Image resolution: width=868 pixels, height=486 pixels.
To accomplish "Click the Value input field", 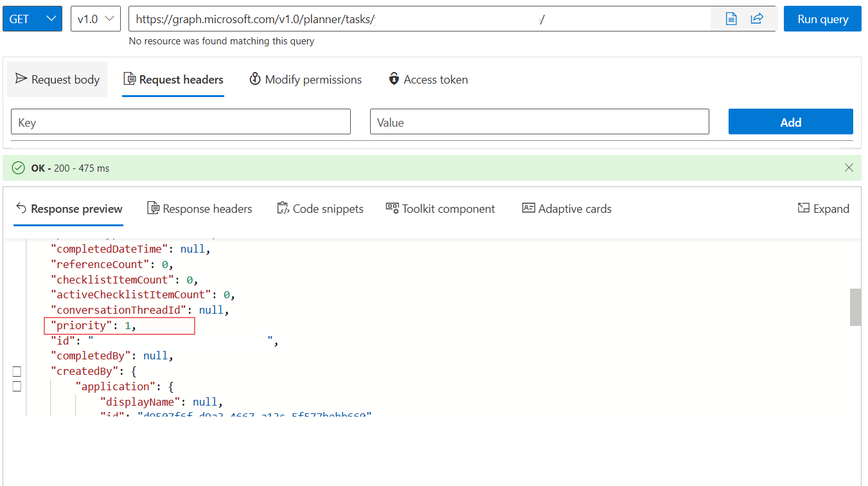I will (x=540, y=122).
